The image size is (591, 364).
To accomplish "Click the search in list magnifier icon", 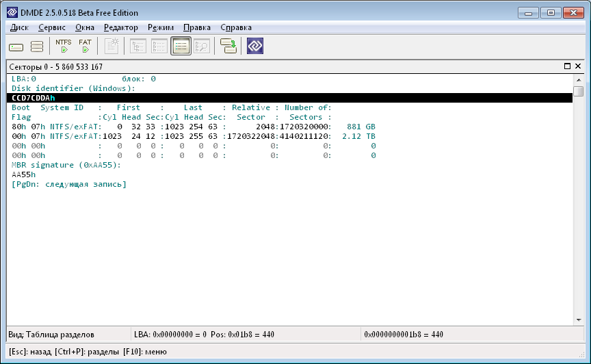I will [201, 47].
